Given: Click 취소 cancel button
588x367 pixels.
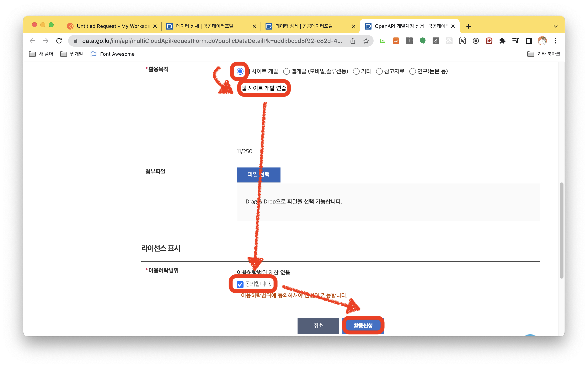Looking at the screenshot, I should coord(318,325).
